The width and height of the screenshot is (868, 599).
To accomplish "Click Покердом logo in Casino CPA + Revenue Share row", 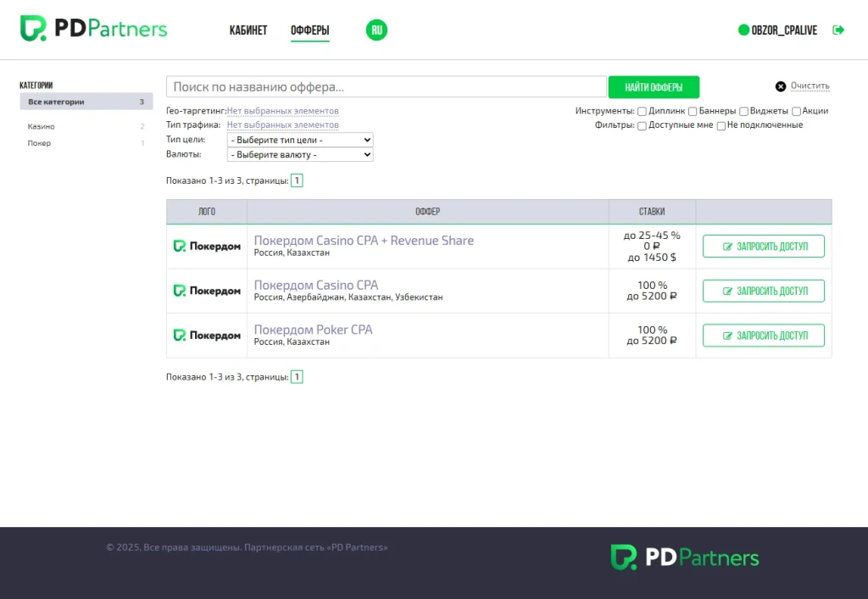I will [207, 247].
